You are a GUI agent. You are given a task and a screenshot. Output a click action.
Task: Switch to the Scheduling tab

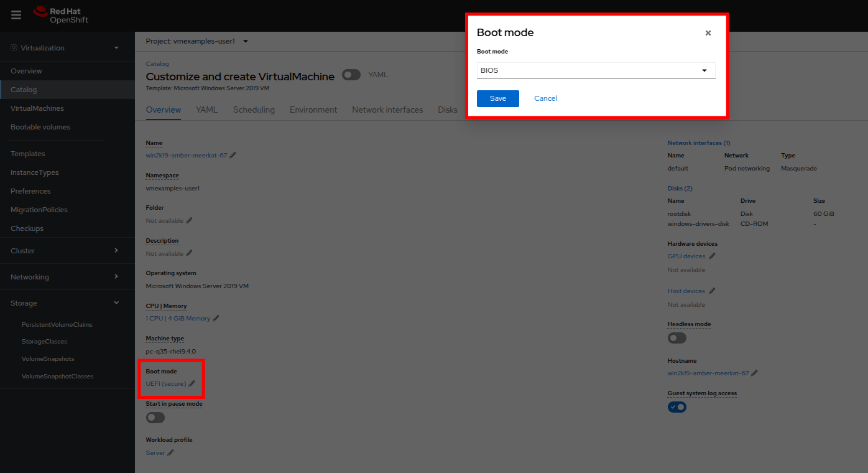pyautogui.click(x=254, y=110)
